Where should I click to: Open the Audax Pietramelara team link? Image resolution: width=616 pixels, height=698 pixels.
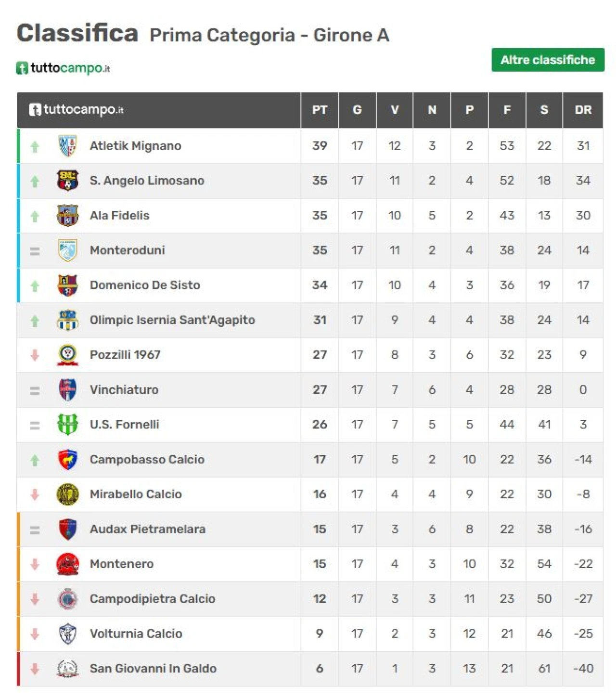pos(148,529)
